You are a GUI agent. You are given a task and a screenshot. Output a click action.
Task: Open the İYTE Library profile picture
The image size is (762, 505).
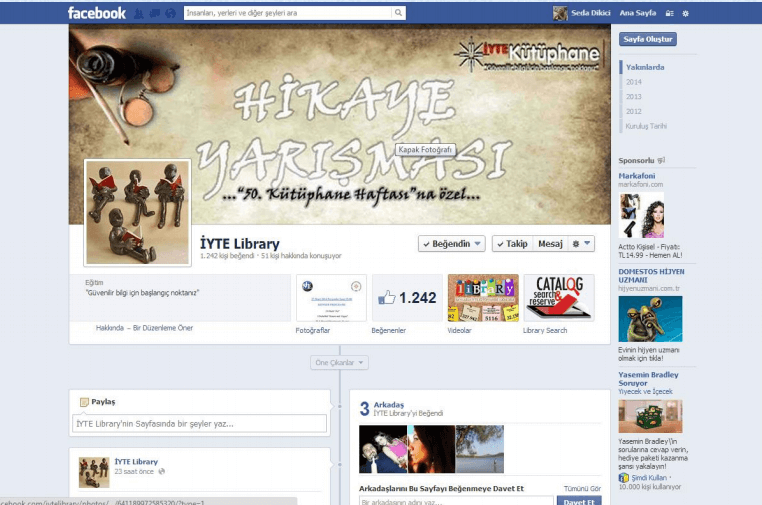tap(138, 213)
